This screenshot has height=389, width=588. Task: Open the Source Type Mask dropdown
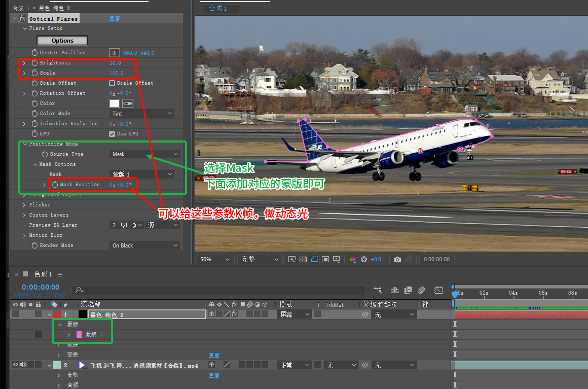[145, 154]
